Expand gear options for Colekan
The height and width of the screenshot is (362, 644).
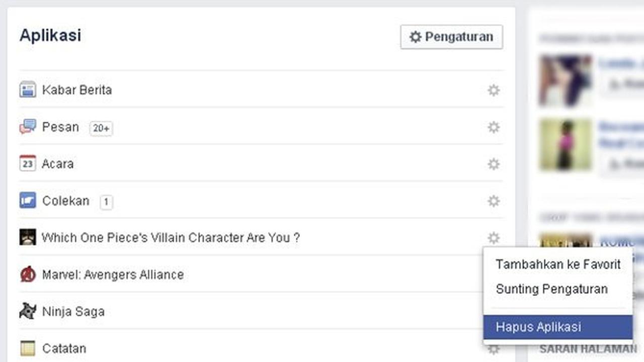tap(494, 201)
